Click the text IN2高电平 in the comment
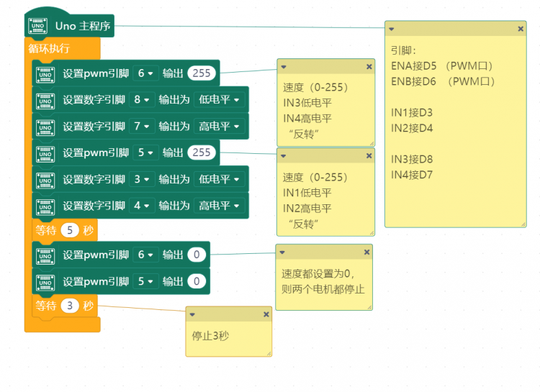Image resolution: width=540 pixels, height=392 pixels. 307,209
